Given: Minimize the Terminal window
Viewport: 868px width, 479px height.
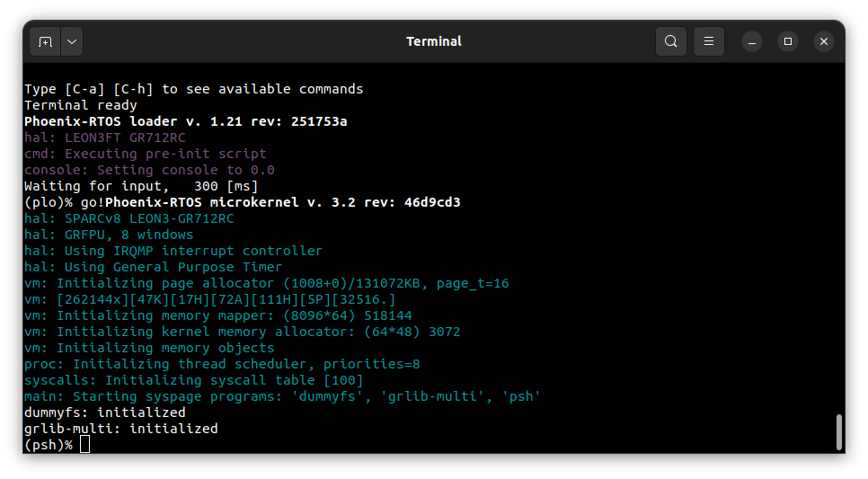Looking at the screenshot, I should [752, 41].
